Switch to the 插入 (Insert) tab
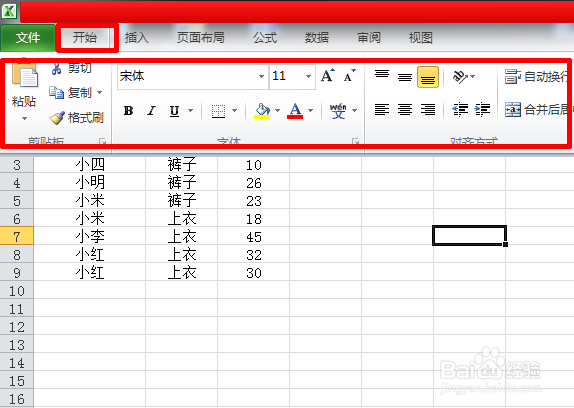The image size is (574, 408). 136,37
